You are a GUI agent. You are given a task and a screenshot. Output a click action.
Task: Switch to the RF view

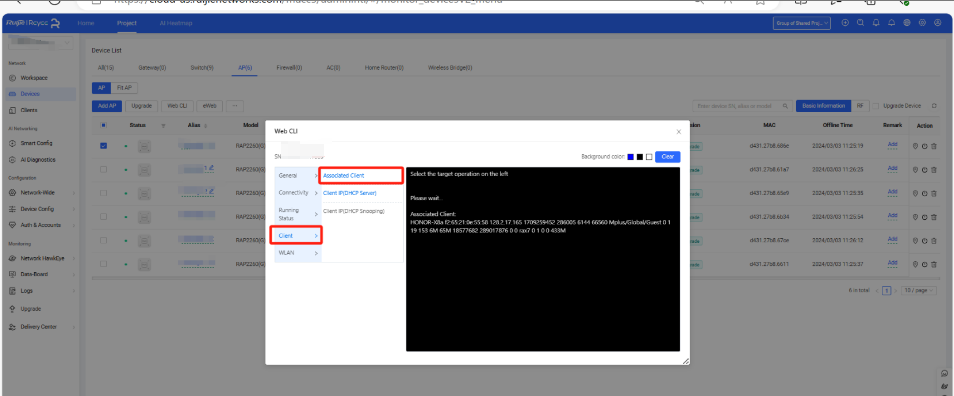coord(860,106)
